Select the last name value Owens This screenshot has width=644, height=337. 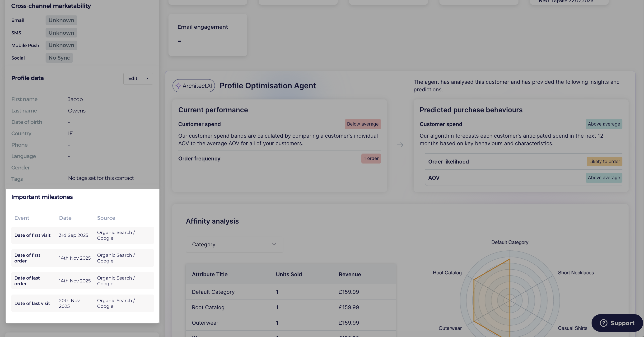[x=77, y=111]
